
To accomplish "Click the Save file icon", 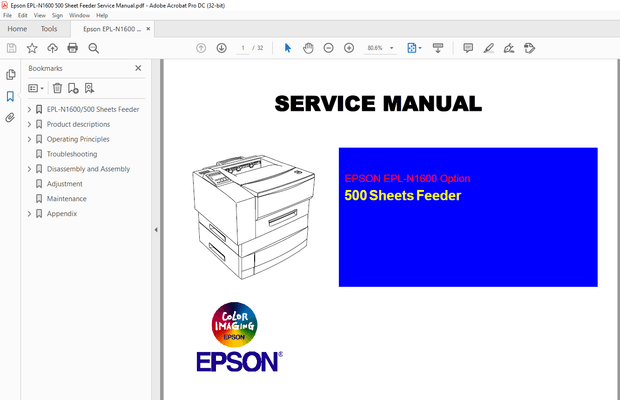I will [11, 48].
